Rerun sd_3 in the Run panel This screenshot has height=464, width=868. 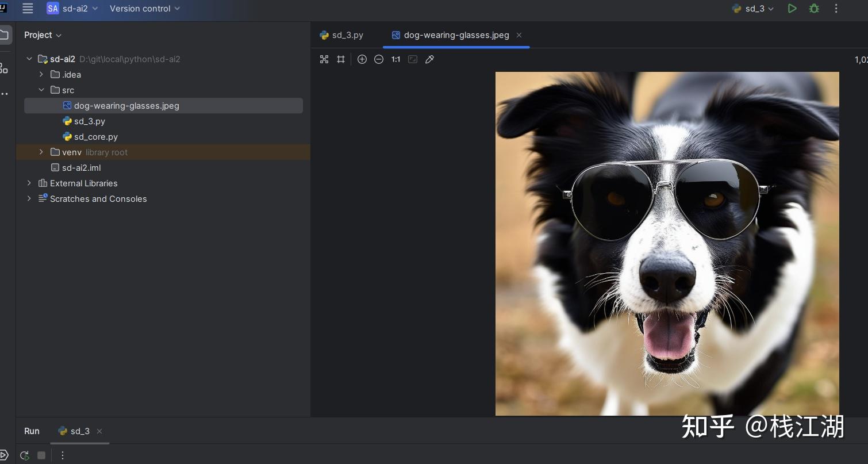click(24, 455)
